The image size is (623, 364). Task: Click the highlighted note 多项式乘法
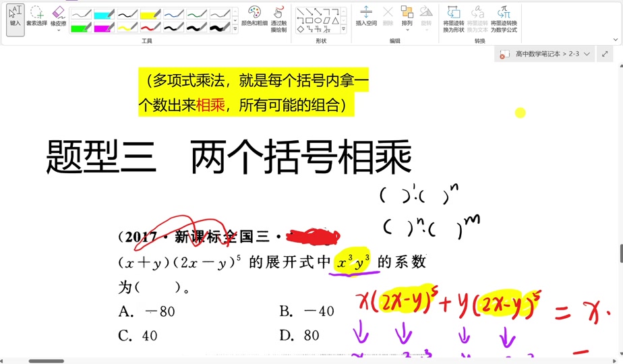click(x=254, y=92)
